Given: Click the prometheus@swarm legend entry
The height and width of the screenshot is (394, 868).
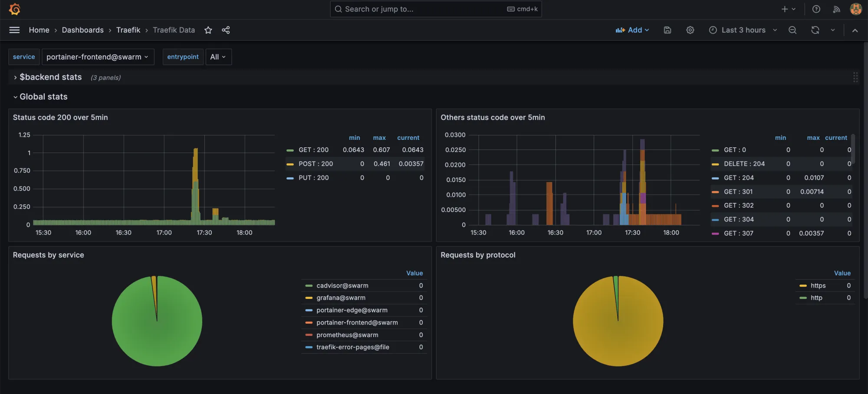Looking at the screenshot, I should tap(347, 335).
